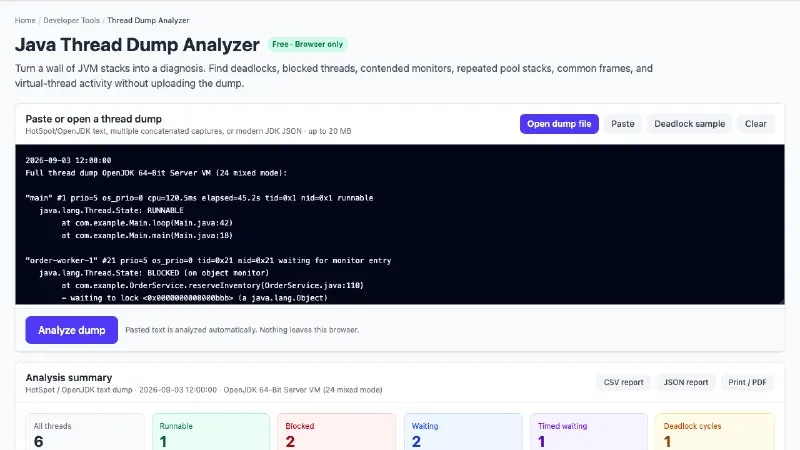Click the "main" #1 thread header line

[x=199, y=198]
